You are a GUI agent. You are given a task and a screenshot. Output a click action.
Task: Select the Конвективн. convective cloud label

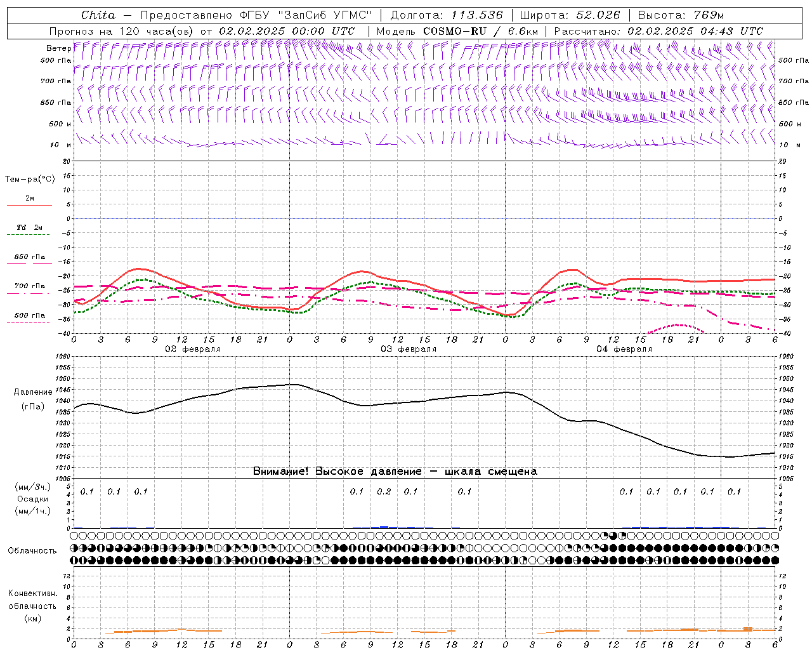[x=32, y=594]
